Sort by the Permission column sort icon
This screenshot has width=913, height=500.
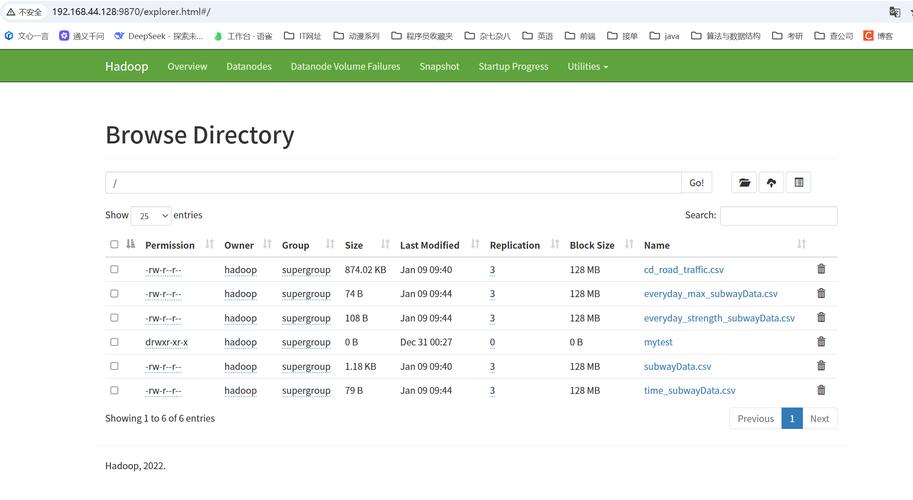[x=209, y=244]
